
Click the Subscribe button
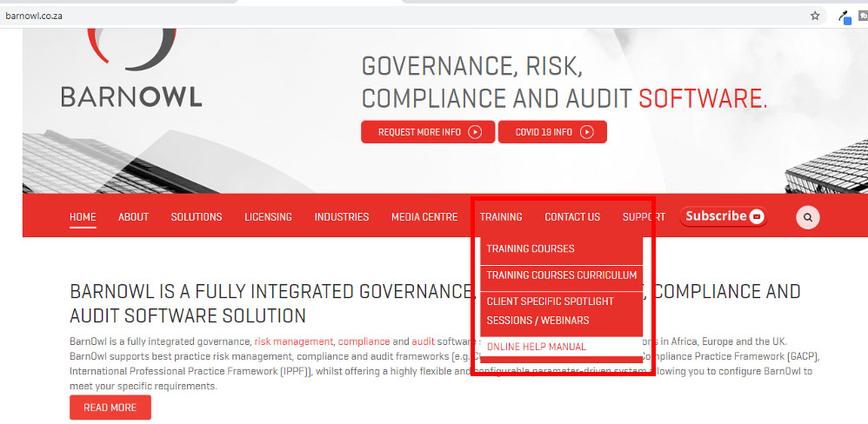pos(724,216)
